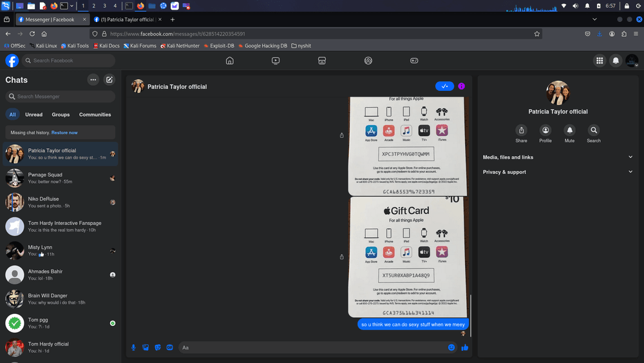Viewport: 644px width, 363px height.
Task: Open the Facebook home logo
Action: click(x=12, y=61)
